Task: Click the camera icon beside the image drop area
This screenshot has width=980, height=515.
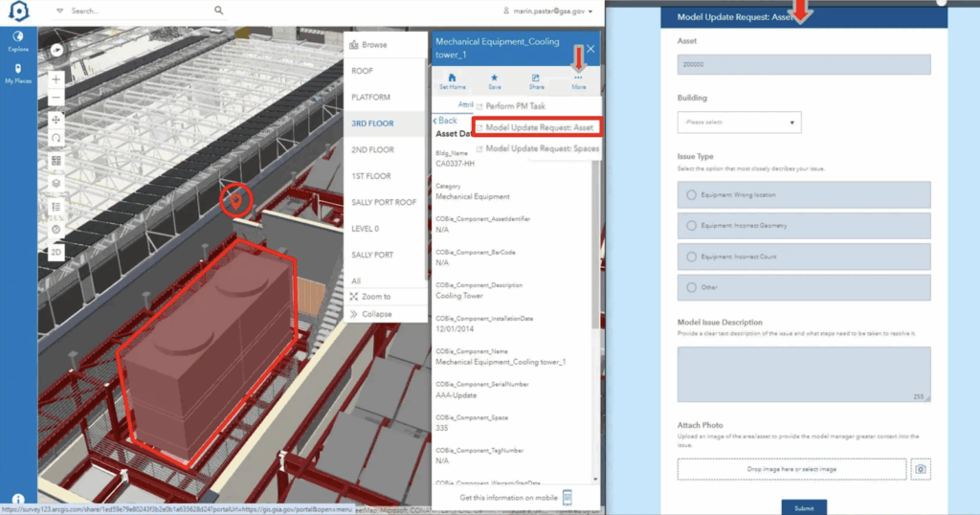Action: pyautogui.click(x=921, y=469)
